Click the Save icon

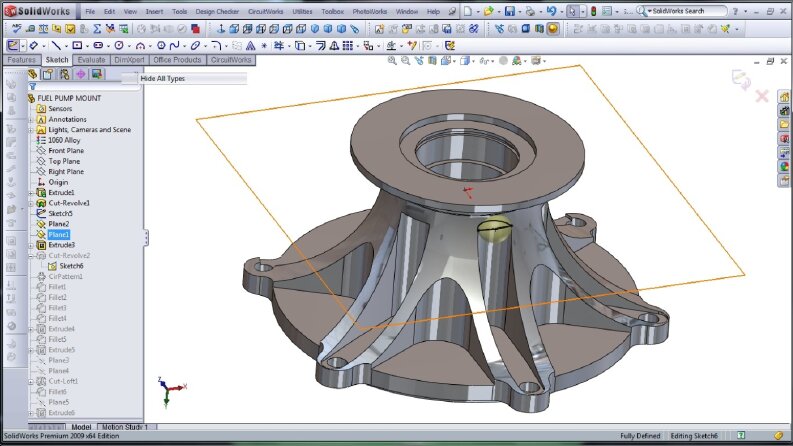pyautogui.click(x=510, y=11)
